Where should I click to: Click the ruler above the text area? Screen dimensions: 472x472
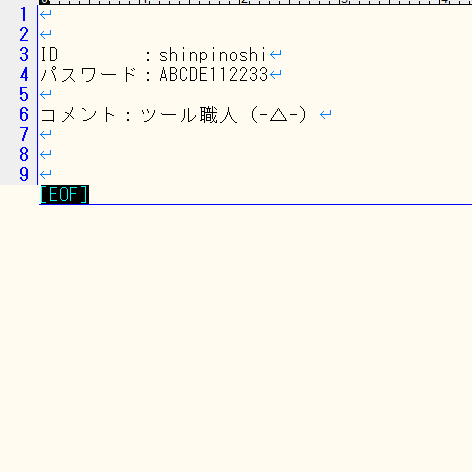tap(255, 2)
